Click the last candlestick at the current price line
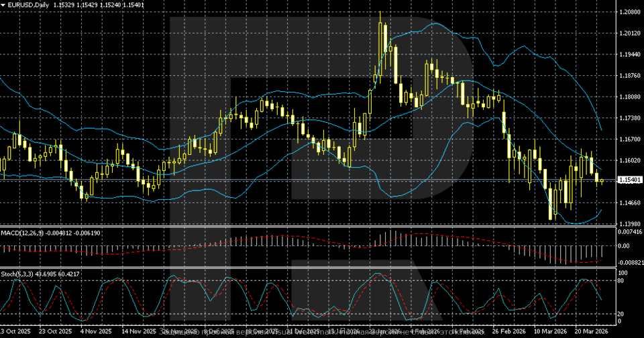Image resolution: width=644 pixels, height=338 pixels. 602,181
